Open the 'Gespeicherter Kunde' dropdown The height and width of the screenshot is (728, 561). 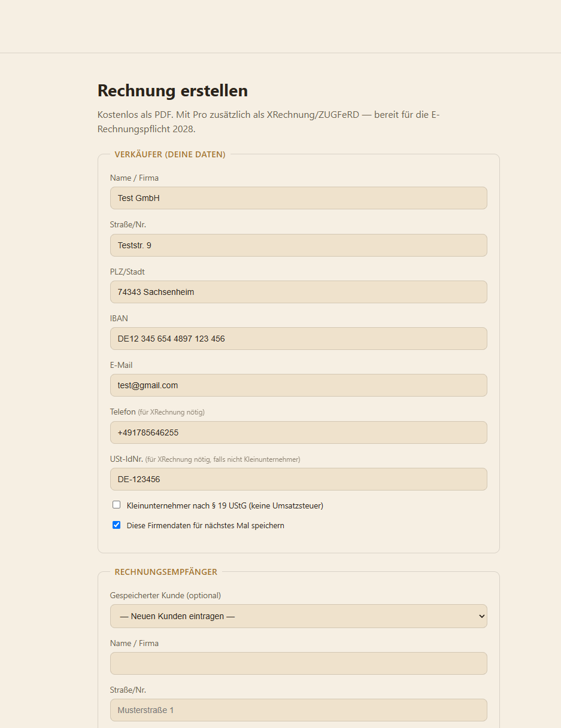click(x=298, y=616)
